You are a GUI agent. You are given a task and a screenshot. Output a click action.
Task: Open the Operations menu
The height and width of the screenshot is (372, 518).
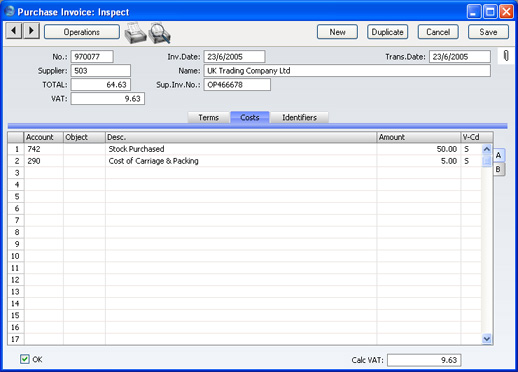[x=82, y=32]
